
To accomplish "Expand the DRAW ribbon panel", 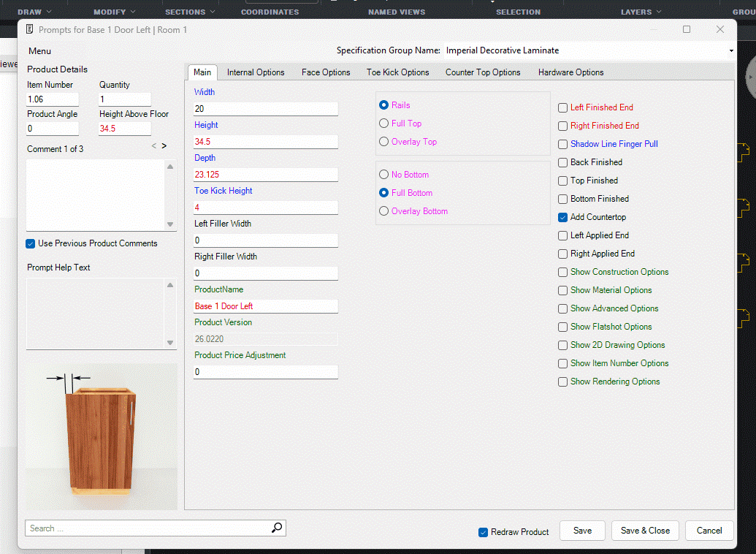I will (35, 12).
